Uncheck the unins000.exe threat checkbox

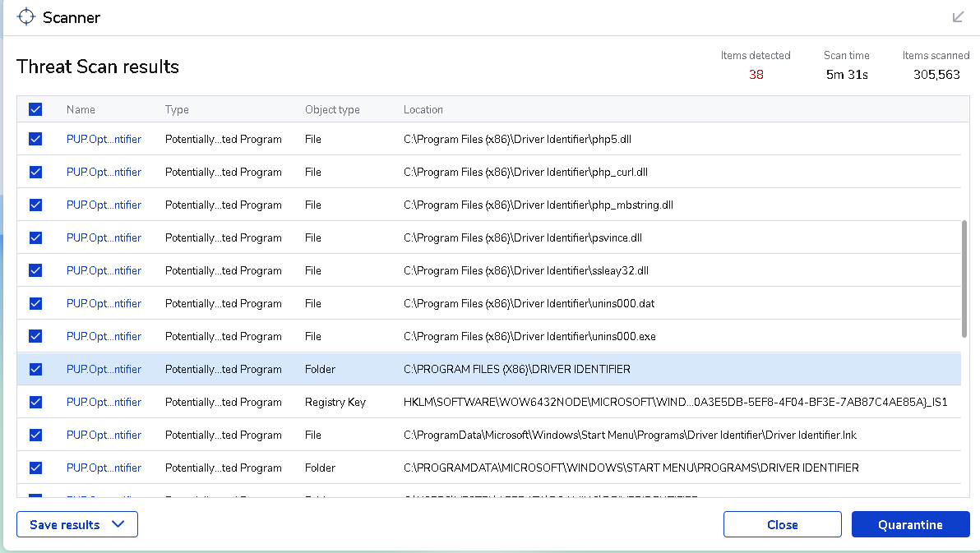coord(35,336)
